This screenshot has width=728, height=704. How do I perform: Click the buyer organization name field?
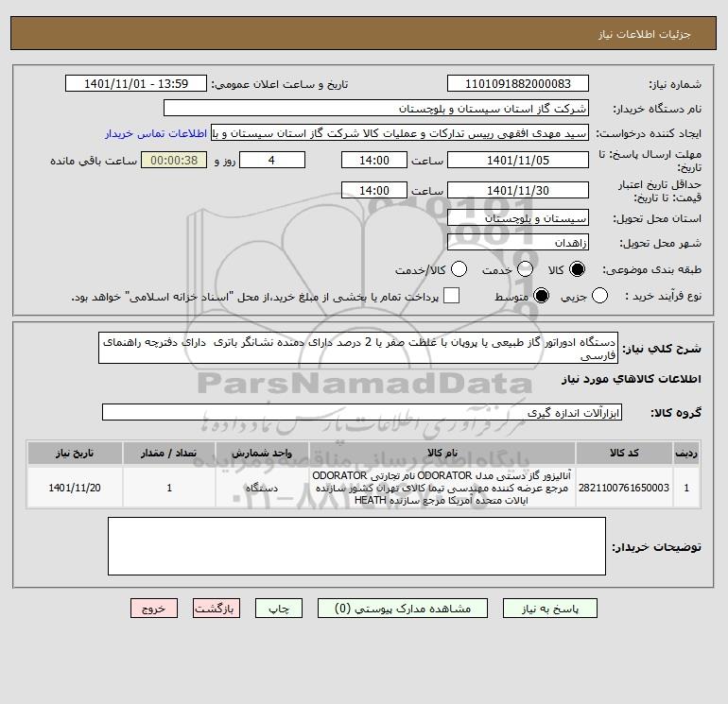click(376, 108)
